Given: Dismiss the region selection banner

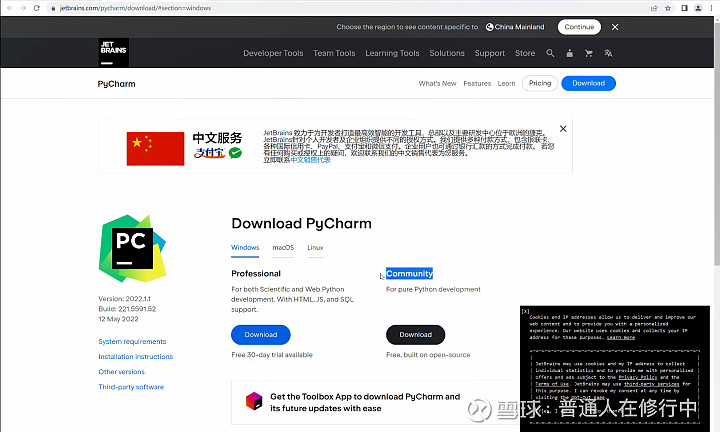Looking at the screenshot, I should (615, 27).
